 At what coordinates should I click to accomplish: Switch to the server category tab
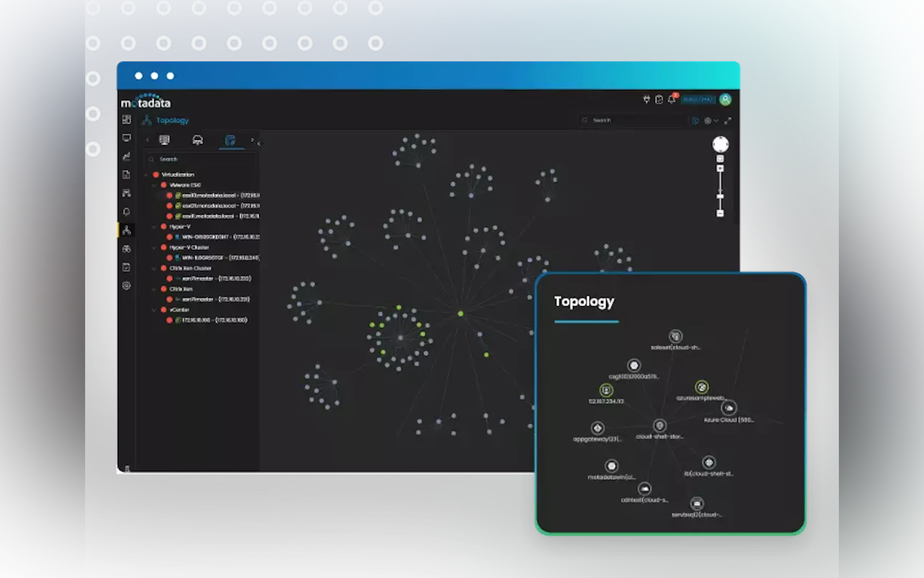pyautogui.click(x=164, y=140)
